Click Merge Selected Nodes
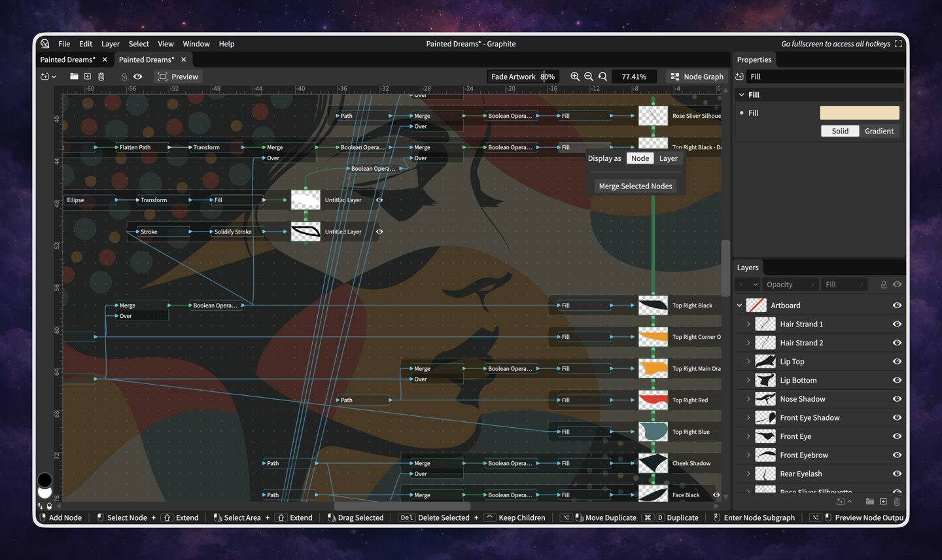The width and height of the screenshot is (942, 560). [636, 186]
